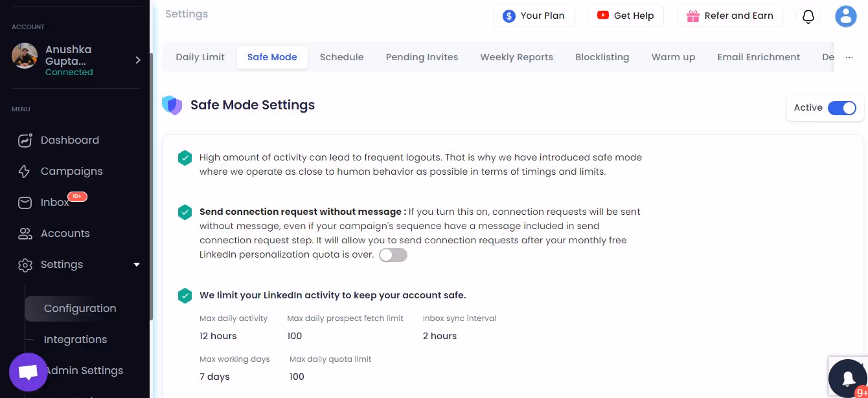Click the Settings gear in the sidebar
Viewport: 868px width, 398px height.
[x=25, y=265]
